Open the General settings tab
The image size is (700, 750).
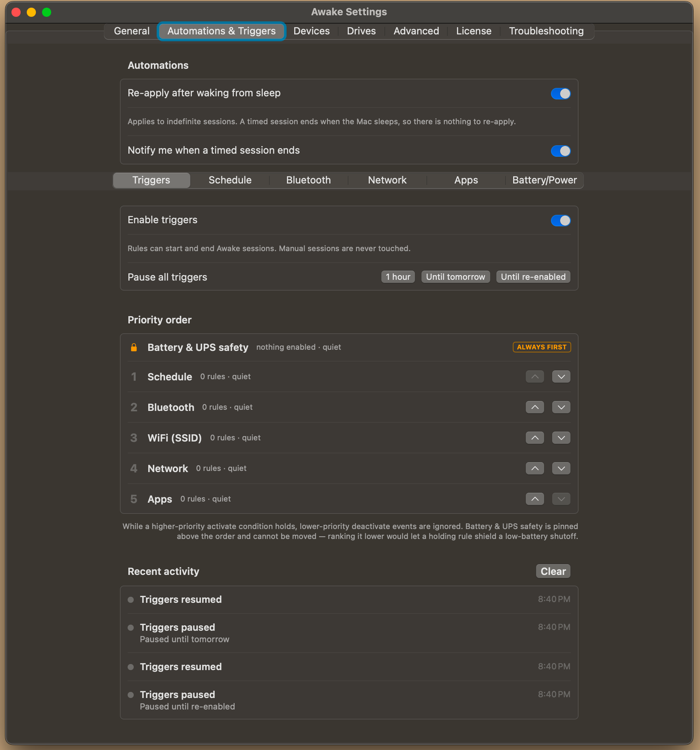132,31
